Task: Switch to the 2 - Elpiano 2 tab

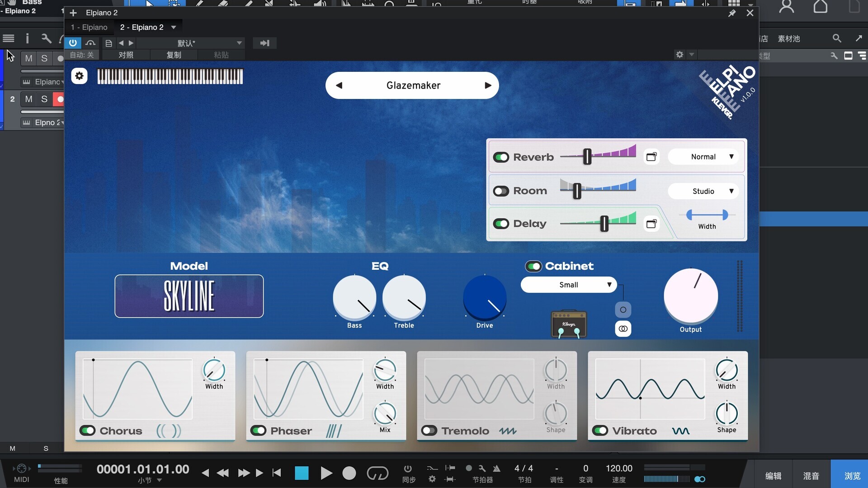Action: (142, 28)
